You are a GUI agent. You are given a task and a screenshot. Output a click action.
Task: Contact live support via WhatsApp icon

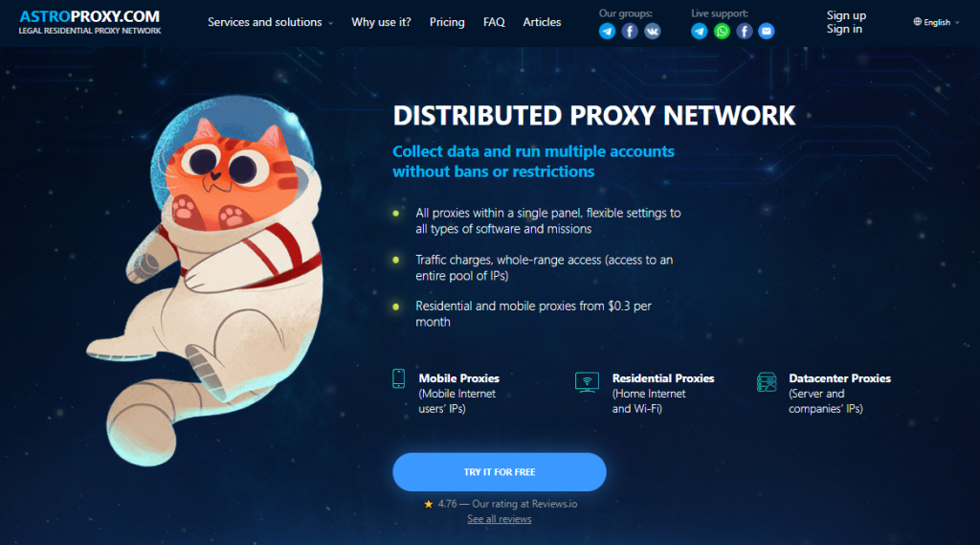click(722, 32)
